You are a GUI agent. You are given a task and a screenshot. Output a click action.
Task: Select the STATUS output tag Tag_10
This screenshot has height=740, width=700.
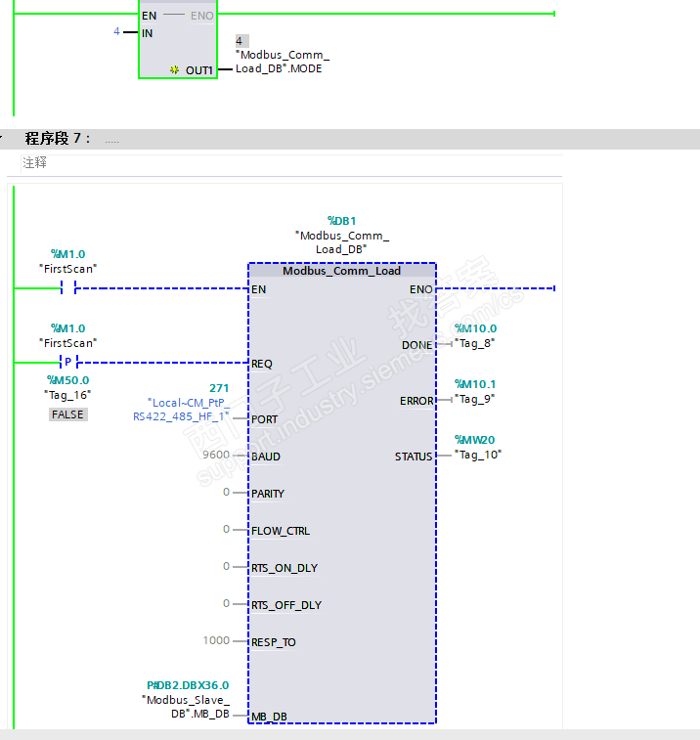tap(478, 455)
